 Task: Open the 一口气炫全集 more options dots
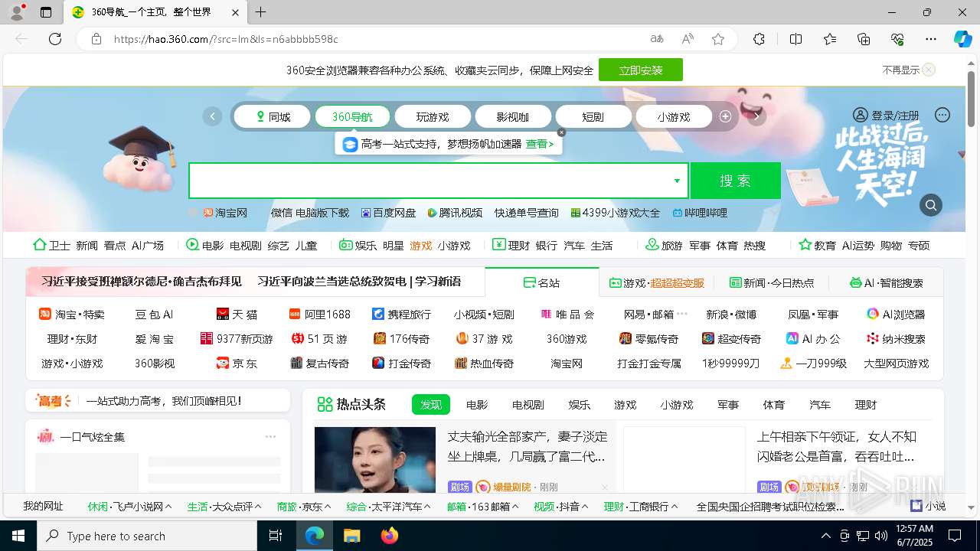point(270,436)
